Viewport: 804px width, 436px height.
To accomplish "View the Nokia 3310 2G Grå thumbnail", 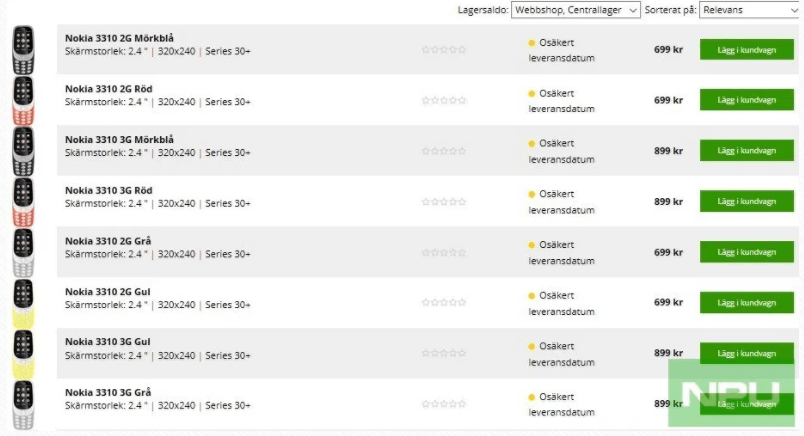I will point(23,253).
